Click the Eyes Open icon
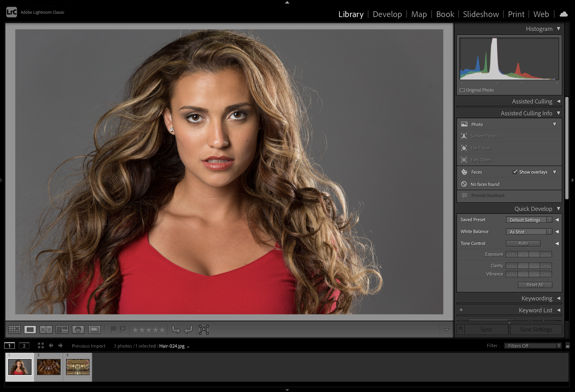This screenshot has height=392, width=575. [x=464, y=160]
